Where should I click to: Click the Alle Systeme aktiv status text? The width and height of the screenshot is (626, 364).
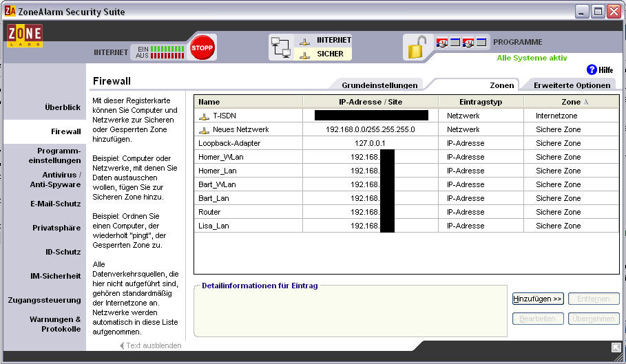532,58
